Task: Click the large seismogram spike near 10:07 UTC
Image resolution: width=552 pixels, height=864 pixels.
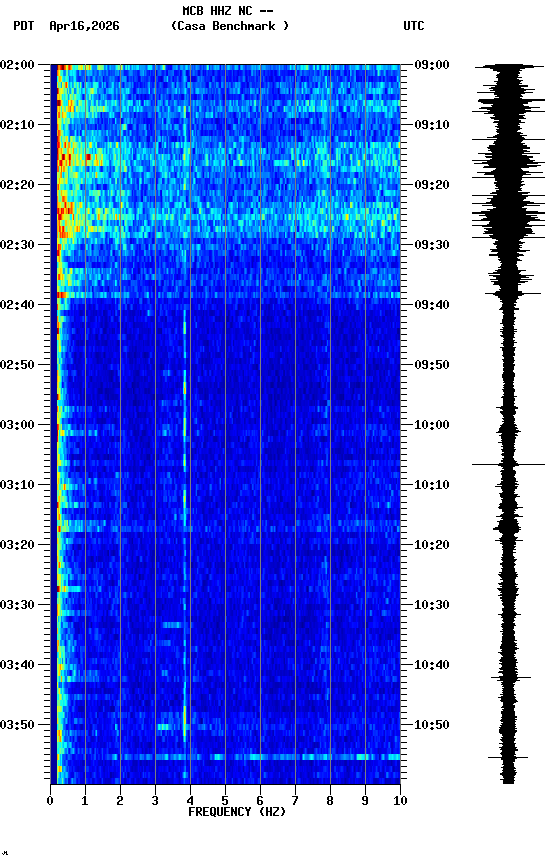Action: tap(508, 465)
